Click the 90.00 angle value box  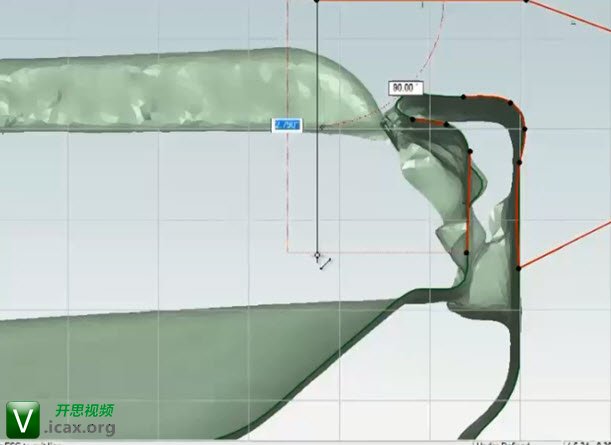406,88
